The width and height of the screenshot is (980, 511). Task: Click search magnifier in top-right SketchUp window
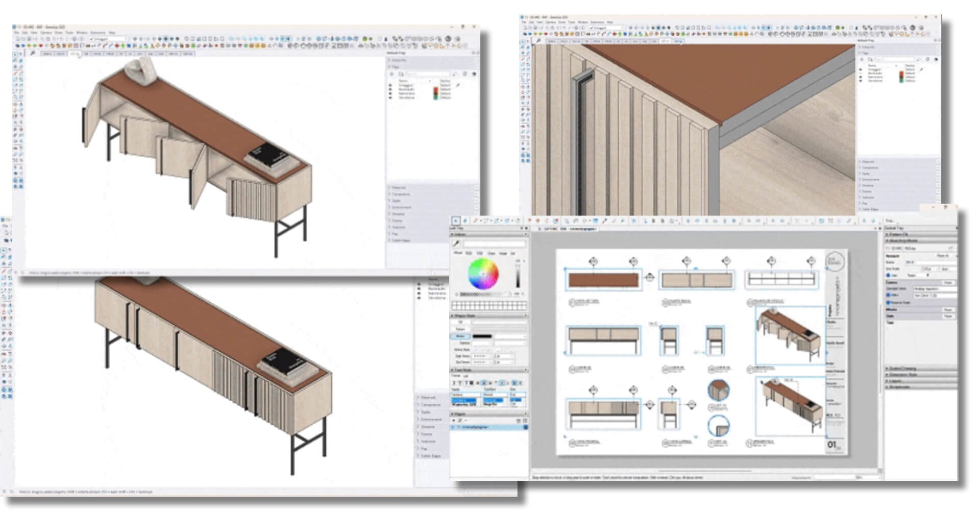pyautogui.click(x=538, y=41)
